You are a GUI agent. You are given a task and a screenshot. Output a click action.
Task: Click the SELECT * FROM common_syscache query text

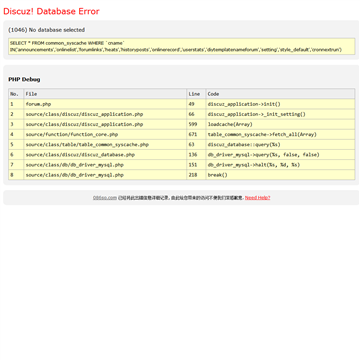point(67,43)
